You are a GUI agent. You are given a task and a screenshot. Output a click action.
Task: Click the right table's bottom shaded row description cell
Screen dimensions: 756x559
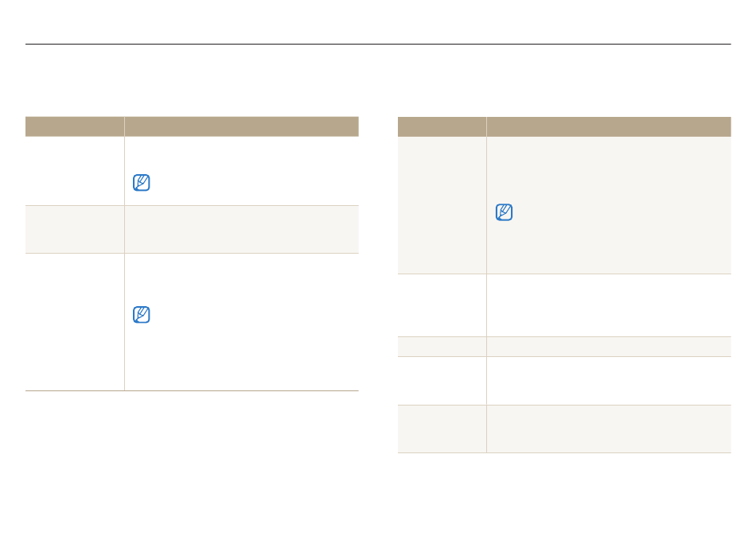pyautogui.click(x=609, y=429)
